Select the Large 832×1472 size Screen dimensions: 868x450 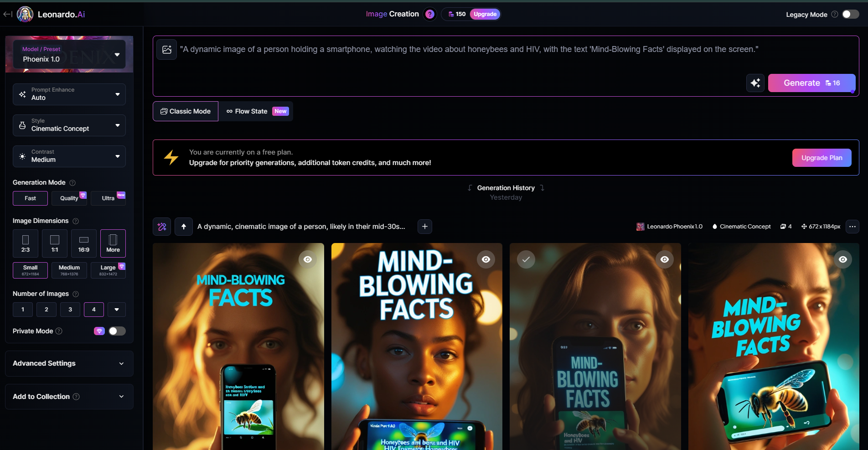click(x=108, y=270)
